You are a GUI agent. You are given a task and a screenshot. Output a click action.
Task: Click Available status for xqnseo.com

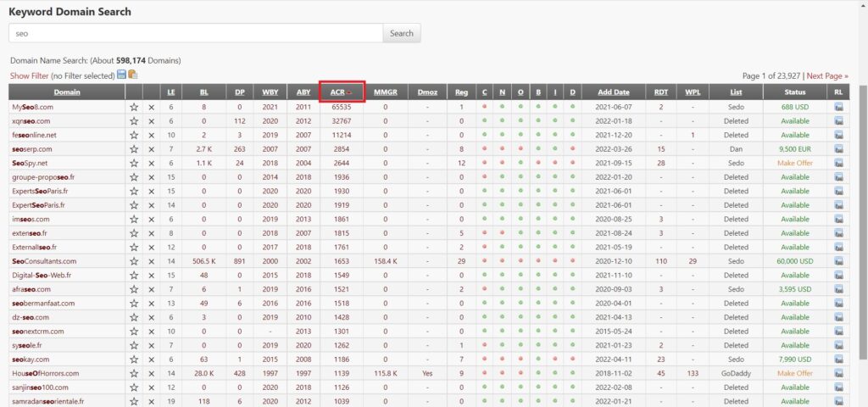795,120
